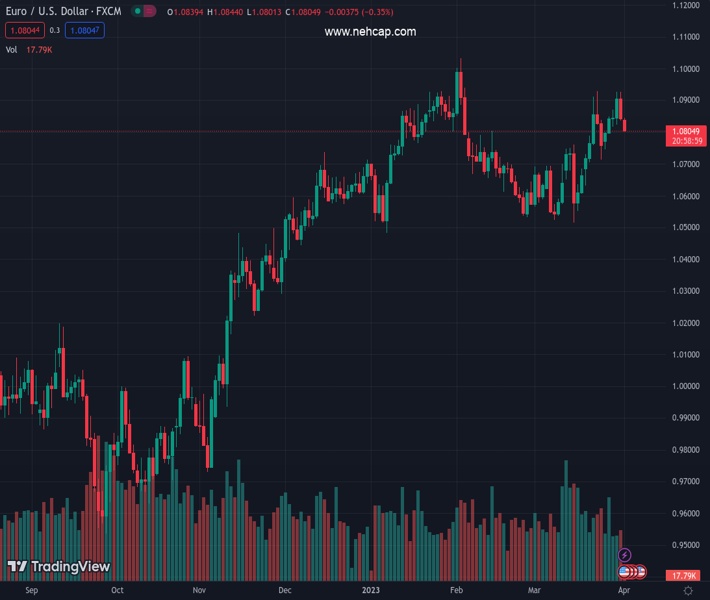This screenshot has height=600, width=710.
Task: Click the current price label 1.08049 on axis
Action: coord(685,131)
